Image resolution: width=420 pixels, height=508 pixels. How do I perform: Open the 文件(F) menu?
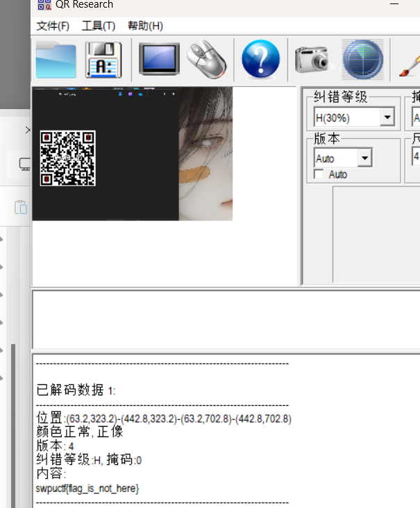53,26
